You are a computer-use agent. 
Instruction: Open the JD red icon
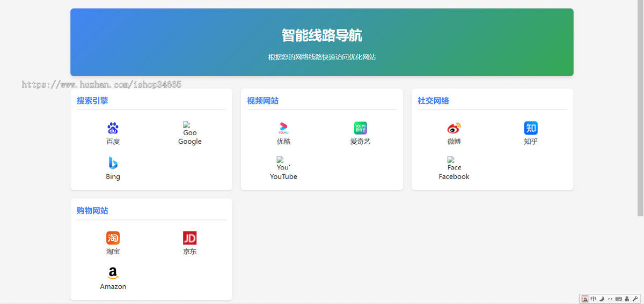[x=189, y=238]
